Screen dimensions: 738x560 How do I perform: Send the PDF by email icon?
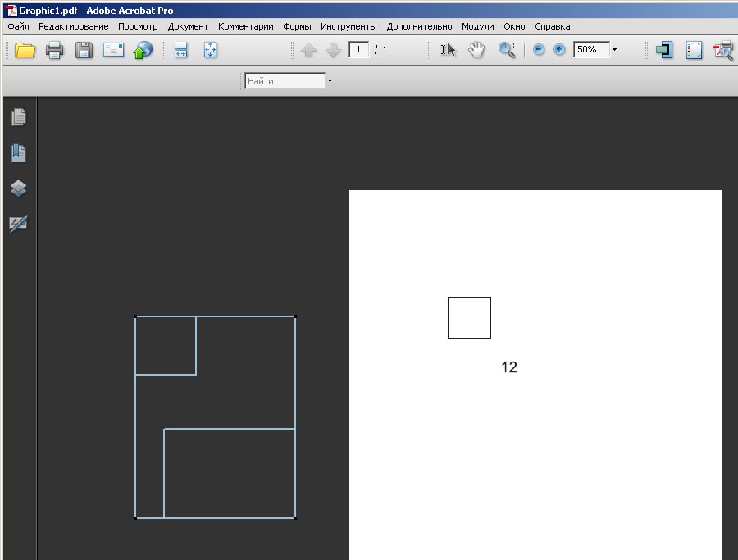113,50
